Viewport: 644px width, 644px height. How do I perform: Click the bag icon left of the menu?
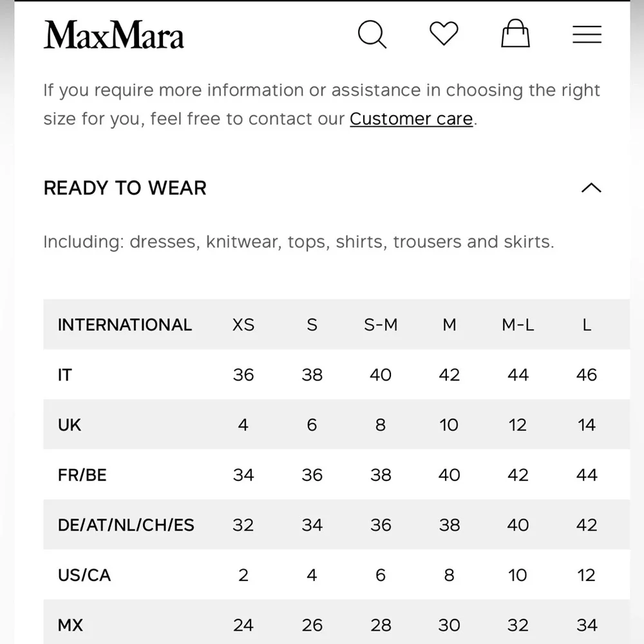coord(515,34)
